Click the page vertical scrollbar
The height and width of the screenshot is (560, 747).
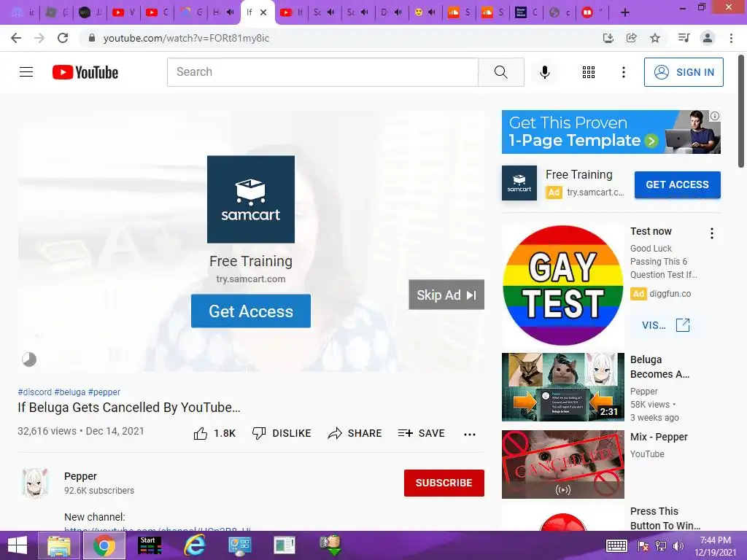(x=741, y=111)
